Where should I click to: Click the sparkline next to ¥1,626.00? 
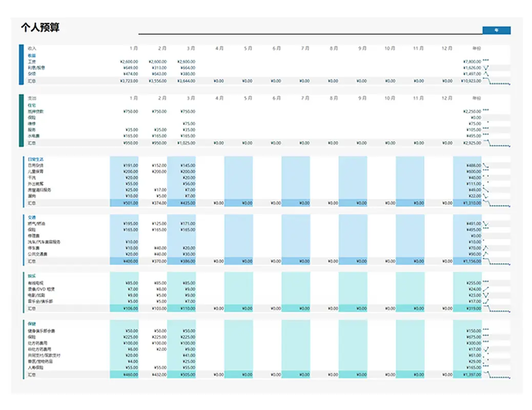pyautogui.click(x=486, y=68)
